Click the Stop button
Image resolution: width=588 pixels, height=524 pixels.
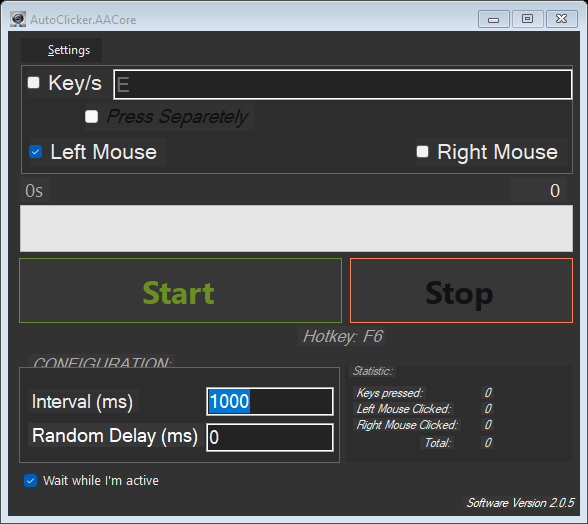[x=461, y=290]
